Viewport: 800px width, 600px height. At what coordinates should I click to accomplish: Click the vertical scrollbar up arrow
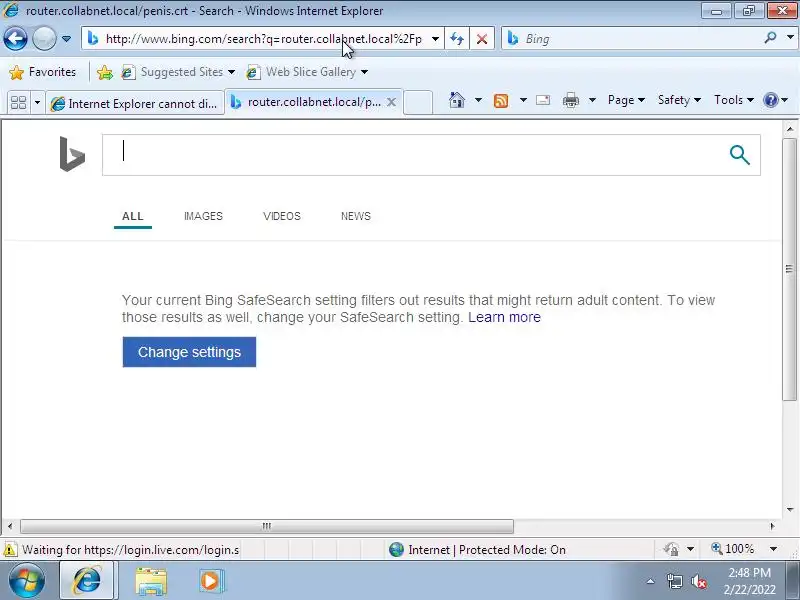[790, 129]
